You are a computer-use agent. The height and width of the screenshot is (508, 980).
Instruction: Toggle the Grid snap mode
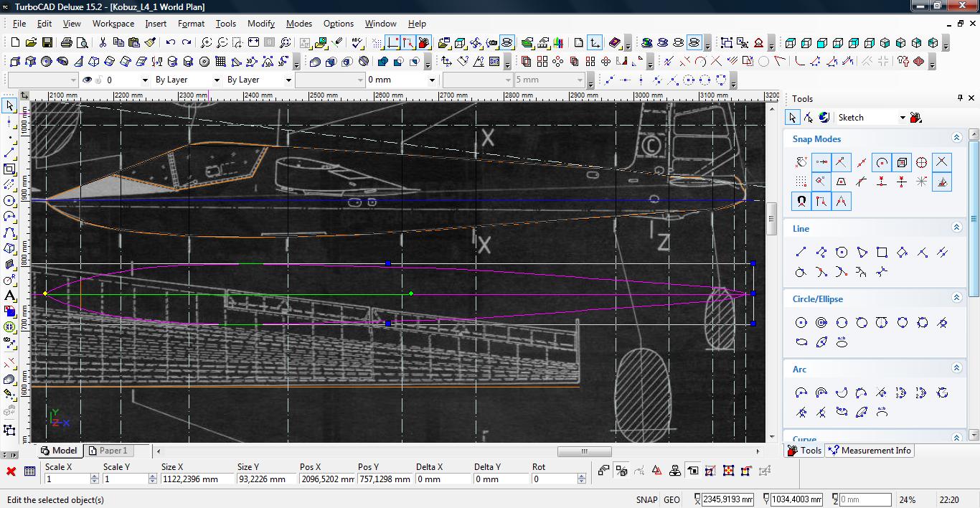pyautogui.click(x=801, y=182)
